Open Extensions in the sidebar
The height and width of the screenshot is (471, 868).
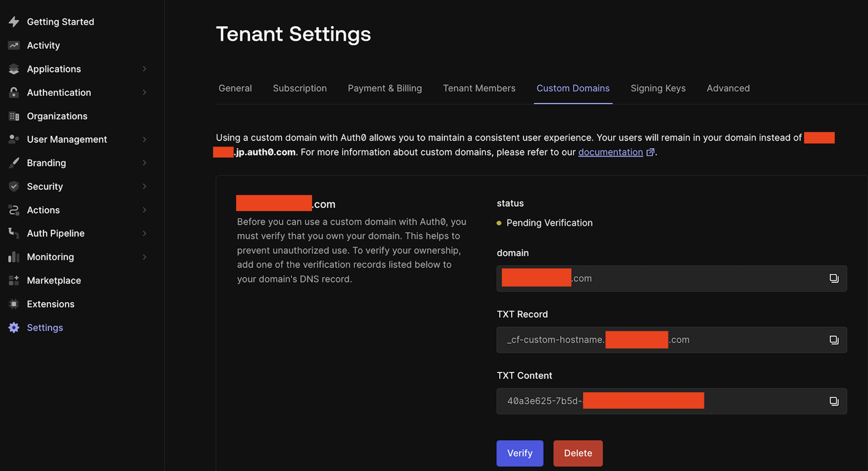pyautogui.click(x=50, y=304)
